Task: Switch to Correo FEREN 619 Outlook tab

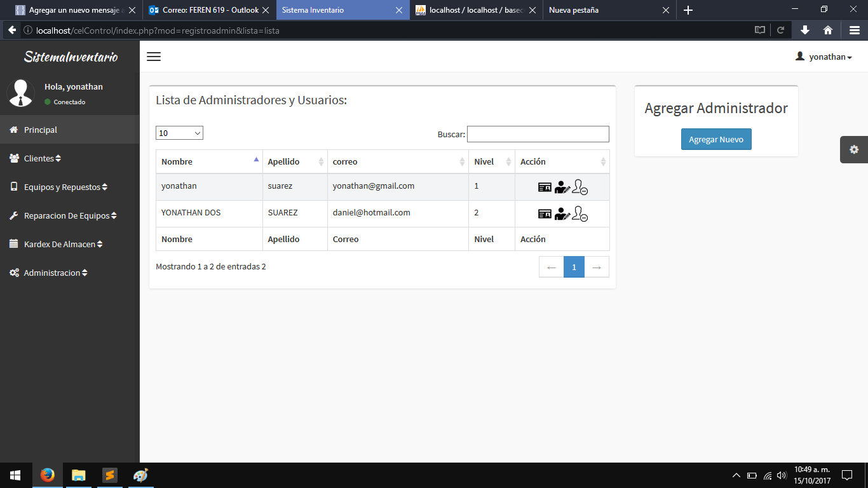Action: click(x=210, y=10)
